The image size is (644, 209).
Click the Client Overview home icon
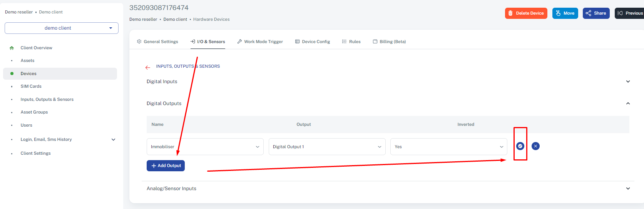[12, 48]
